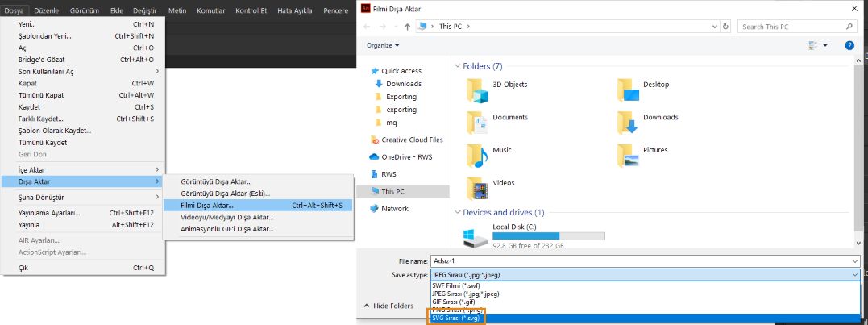
Task: Open the Dosya menu
Action: (14, 10)
